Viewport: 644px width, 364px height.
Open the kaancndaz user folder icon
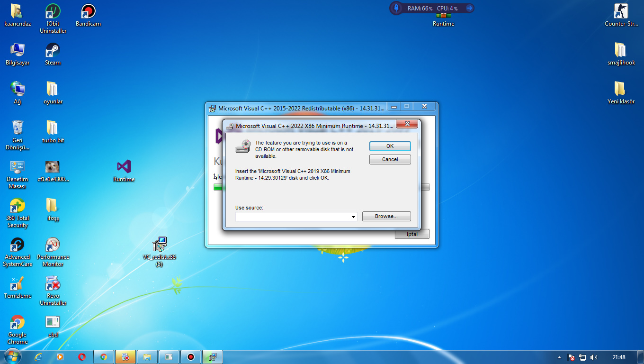pyautogui.click(x=18, y=15)
